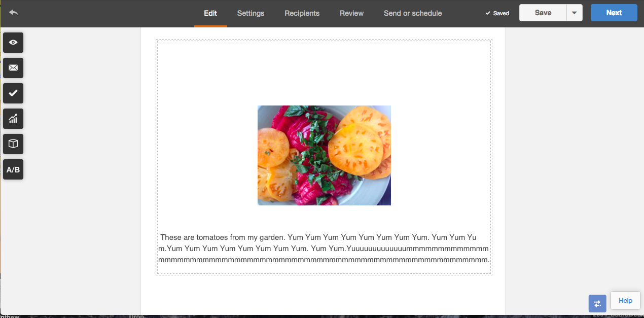Click the envelope test-email icon
This screenshot has height=318, width=644.
click(x=13, y=68)
